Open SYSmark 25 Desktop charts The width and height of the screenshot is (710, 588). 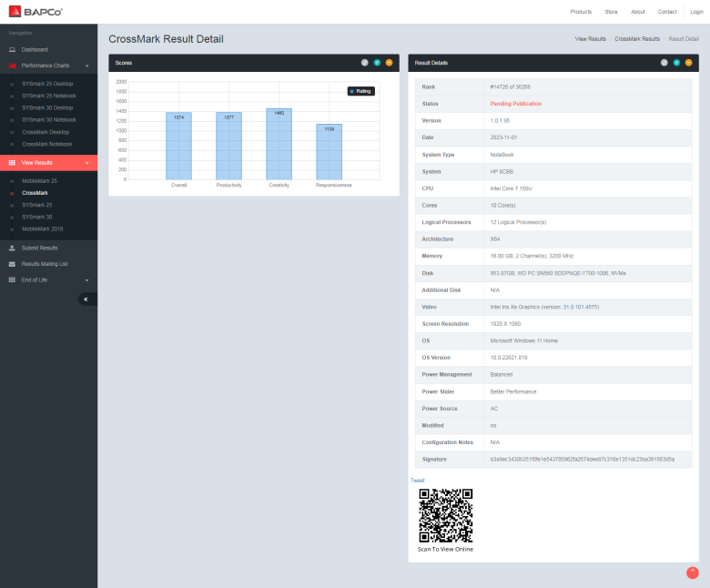(47, 84)
